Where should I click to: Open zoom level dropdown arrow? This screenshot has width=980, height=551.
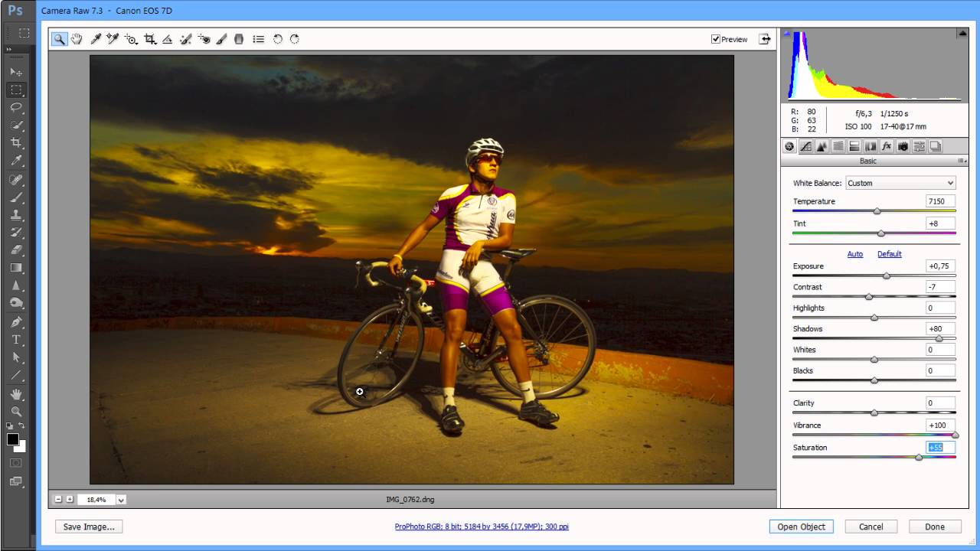(121, 500)
